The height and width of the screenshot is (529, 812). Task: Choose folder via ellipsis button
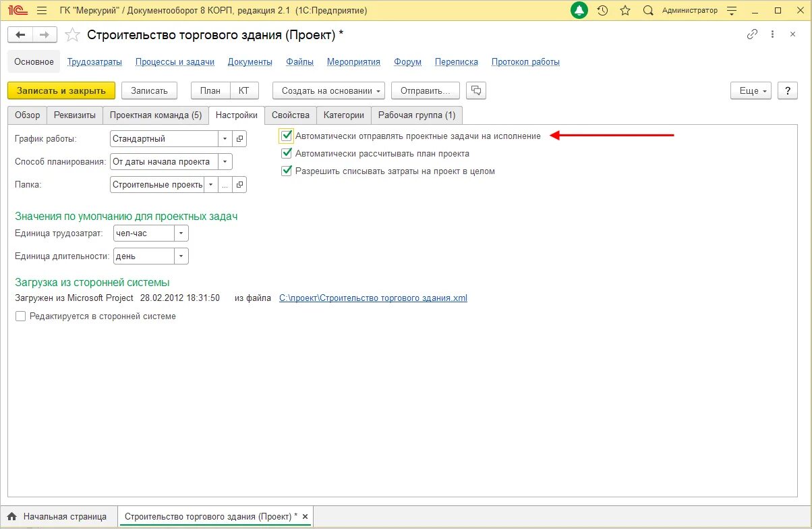tap(225, 184)
